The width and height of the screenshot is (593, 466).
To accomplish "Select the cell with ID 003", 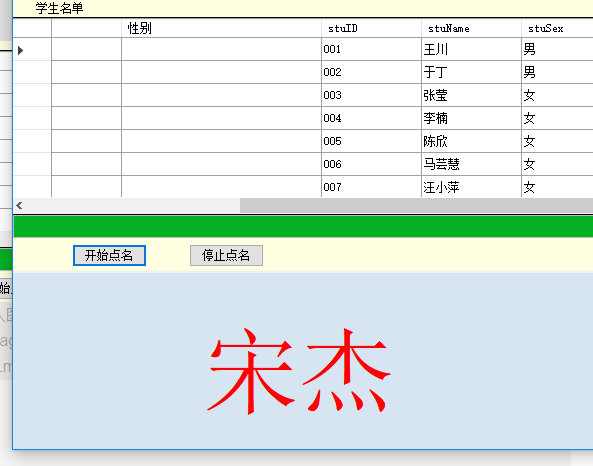I will tap(371, 95).
